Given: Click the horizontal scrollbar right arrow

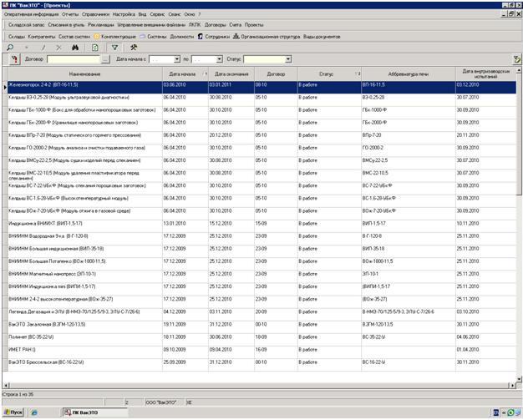Looking at the screenshot, I should coord(513,385).
